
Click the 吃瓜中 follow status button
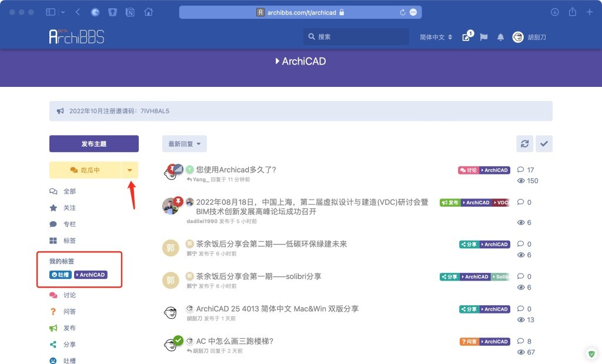click(85, 170)
